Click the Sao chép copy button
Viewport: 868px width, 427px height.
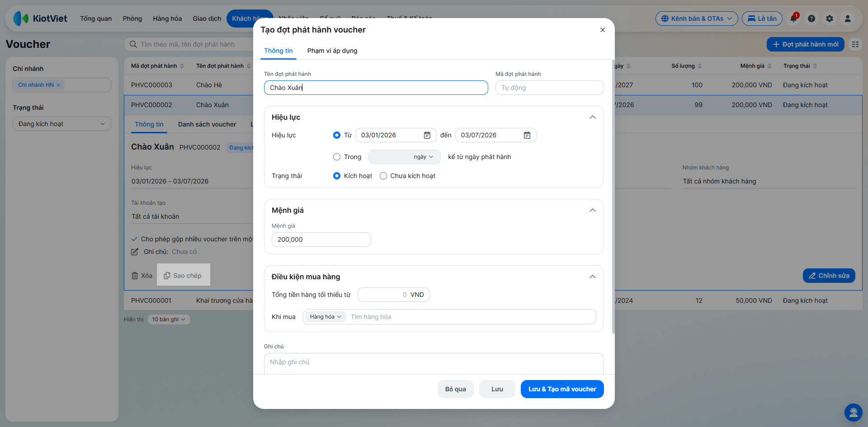(183, 275)
